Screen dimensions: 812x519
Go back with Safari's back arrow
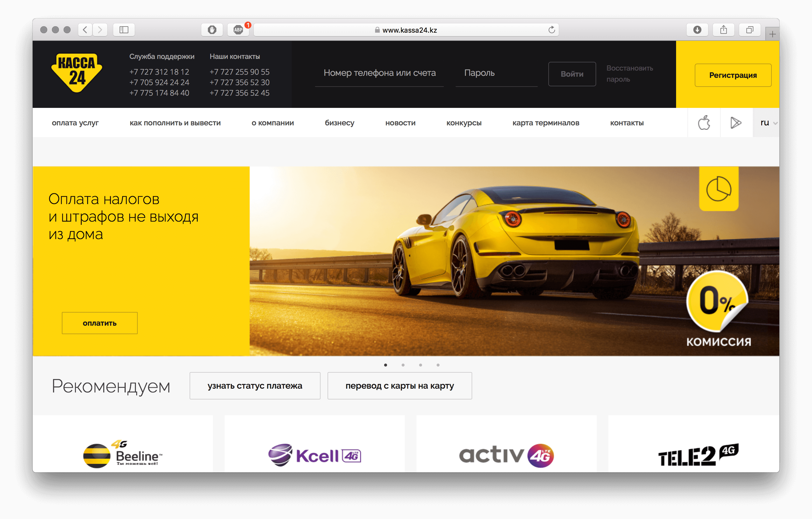click(x=85, y=30)
